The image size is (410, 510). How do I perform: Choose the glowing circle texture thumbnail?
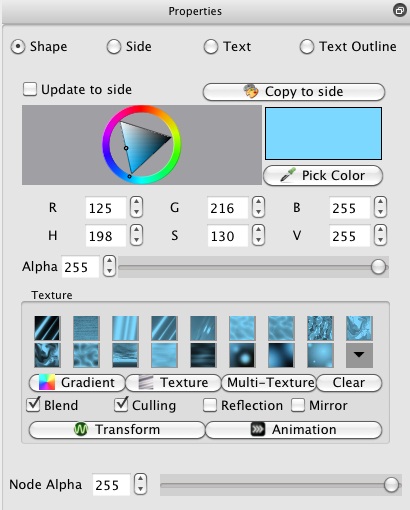pyautogui.click(x=242, y=355)
